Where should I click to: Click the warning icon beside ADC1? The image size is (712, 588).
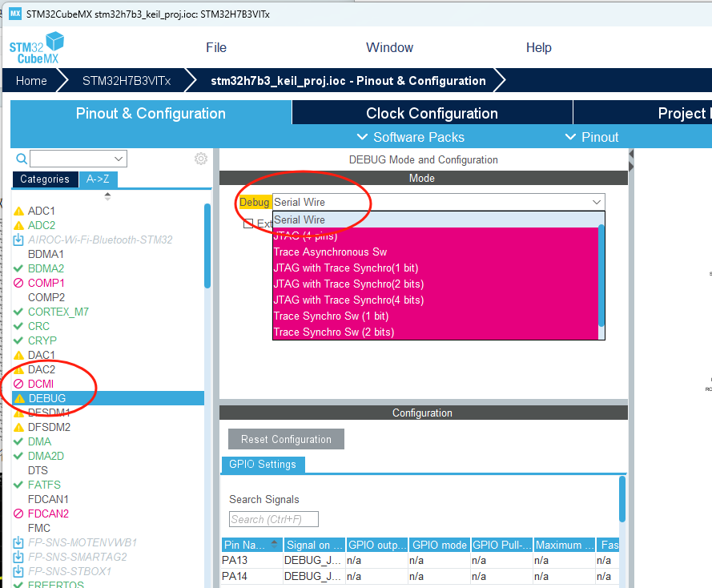click(x=18, y=211)
